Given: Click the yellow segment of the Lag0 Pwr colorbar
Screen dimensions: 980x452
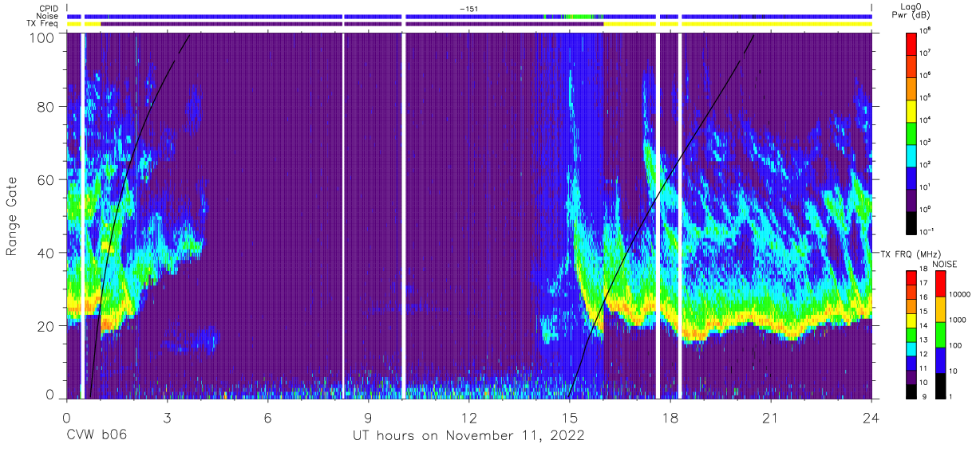Looking at the screenshot, I should (x=911, y=109).
